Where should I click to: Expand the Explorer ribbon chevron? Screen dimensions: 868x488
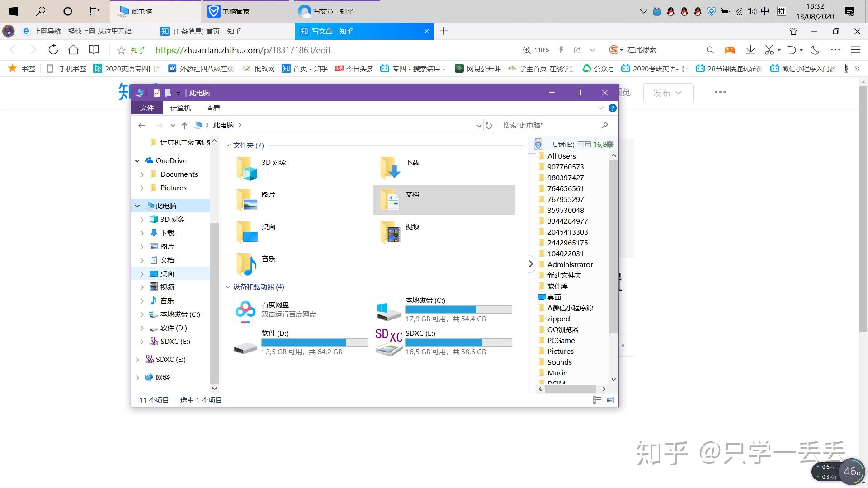600,108
